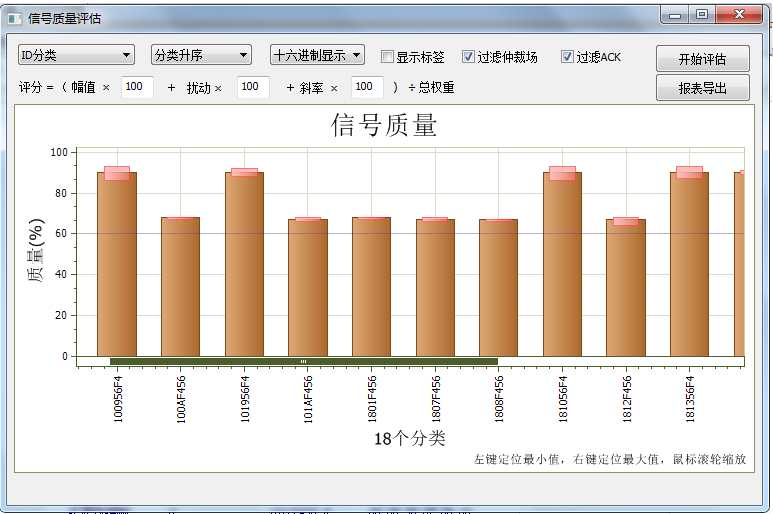Image resolution: width=773 pixels, height=514 pixels.
Task: Maximize the 信号质量评估 window
Action: coord(702,14)
